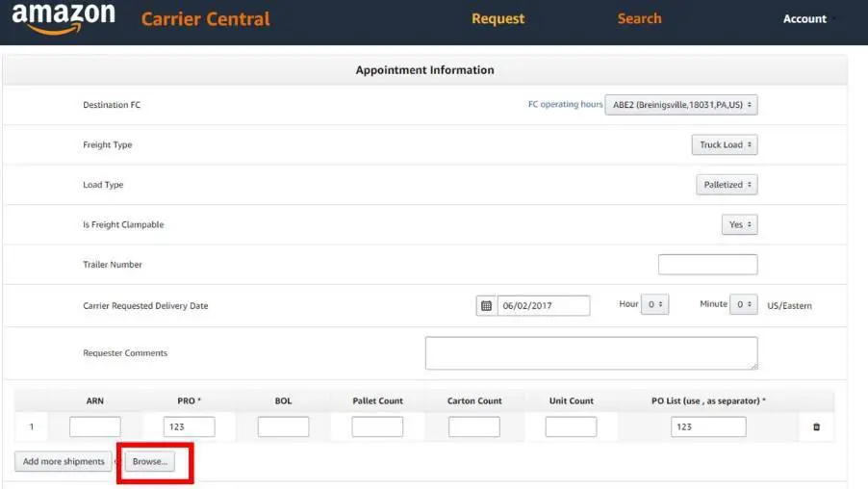Click the Add more shipments button
868x489 pixels.
tap(64, 461)
